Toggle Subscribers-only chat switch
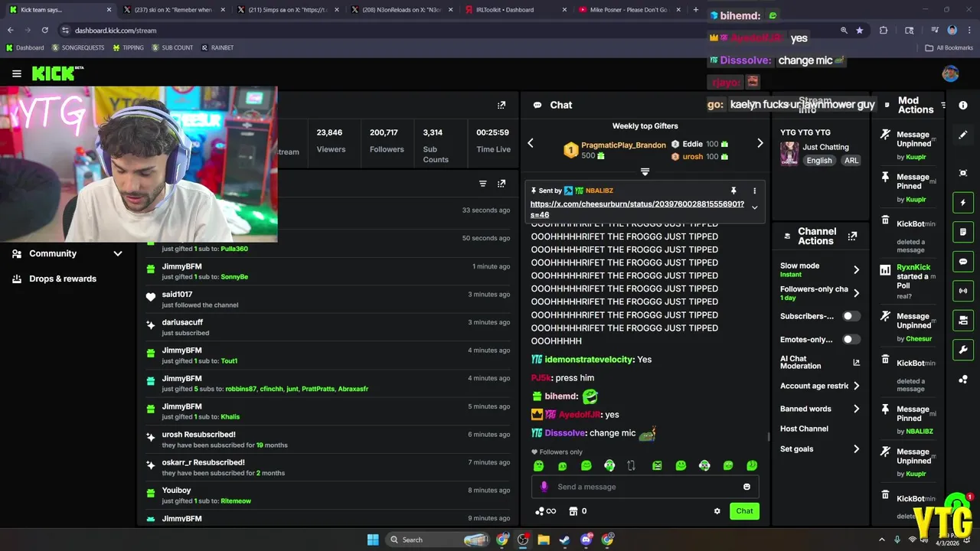Screen dimensions: 980x551 click(x=851, y=316)
